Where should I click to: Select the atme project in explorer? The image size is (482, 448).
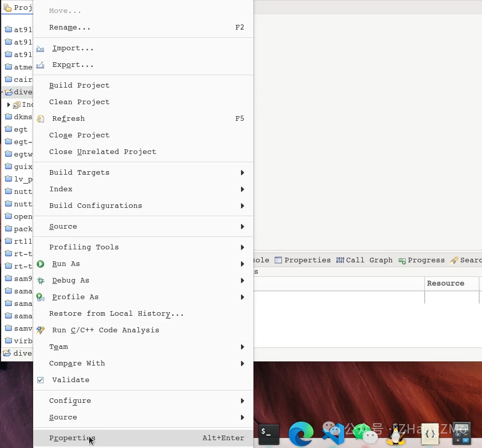pyautogui.click(x=19, y=67)
